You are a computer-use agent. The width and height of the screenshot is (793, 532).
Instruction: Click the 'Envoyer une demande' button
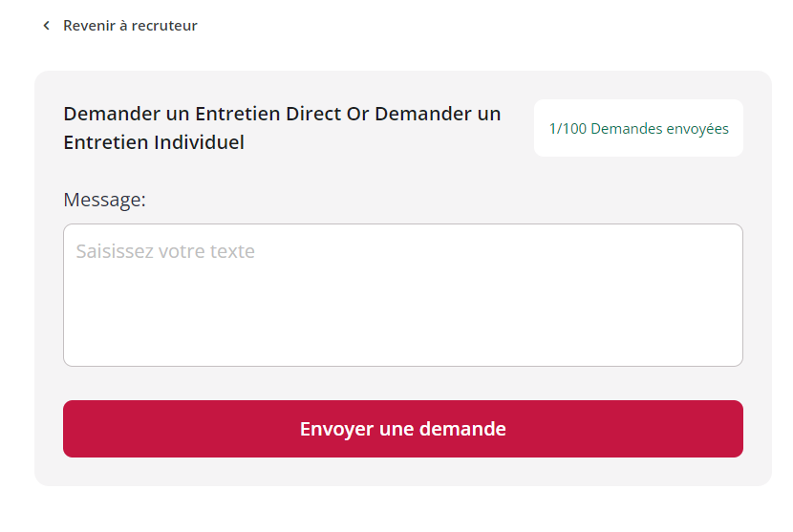click(x=403, y=429)
